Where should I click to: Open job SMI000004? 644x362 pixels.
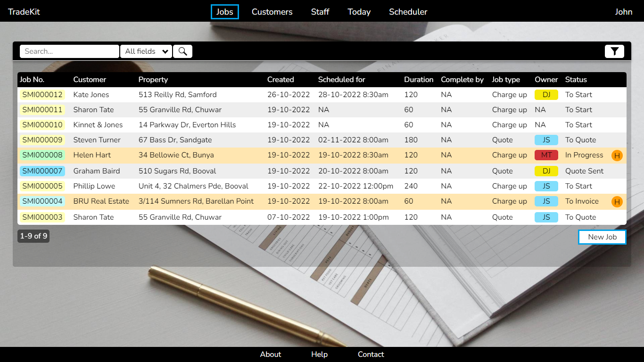(x=42, y=201)
